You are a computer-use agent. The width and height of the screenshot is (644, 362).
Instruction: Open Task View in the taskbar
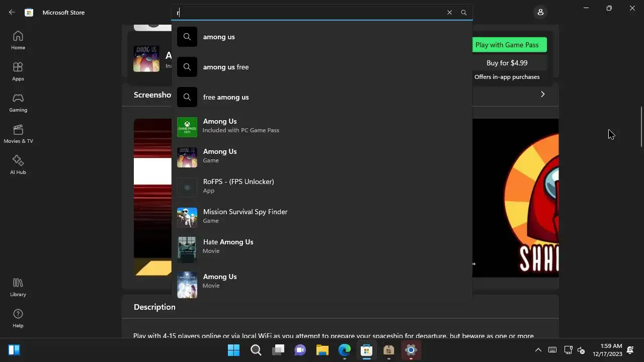[278, 350]
